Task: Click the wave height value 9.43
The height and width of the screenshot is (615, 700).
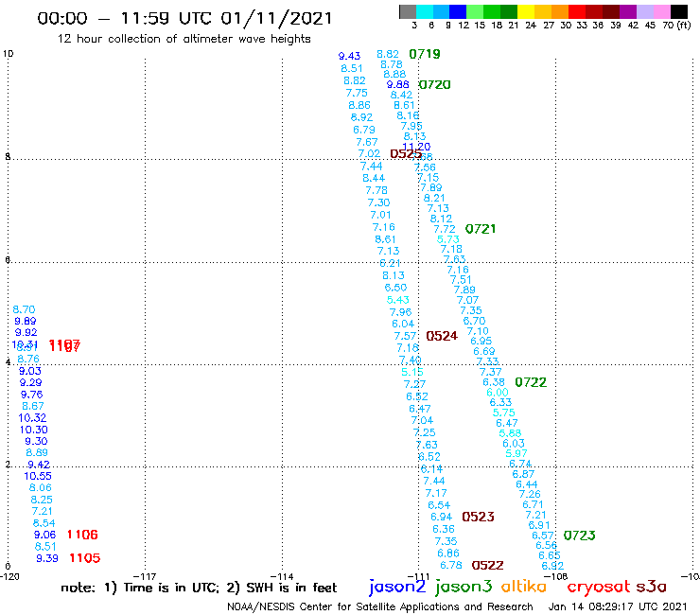Action: tap(349, 56)
